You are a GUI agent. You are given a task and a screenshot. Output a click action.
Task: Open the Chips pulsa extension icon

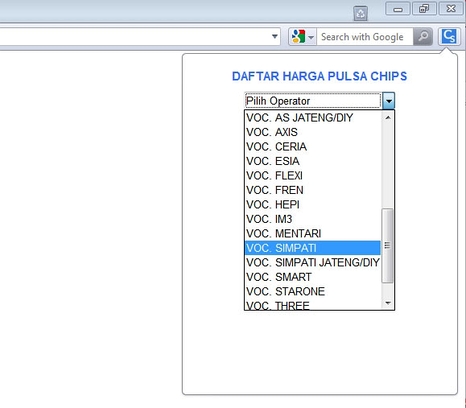pyautogui.click(x=449, y=36)
